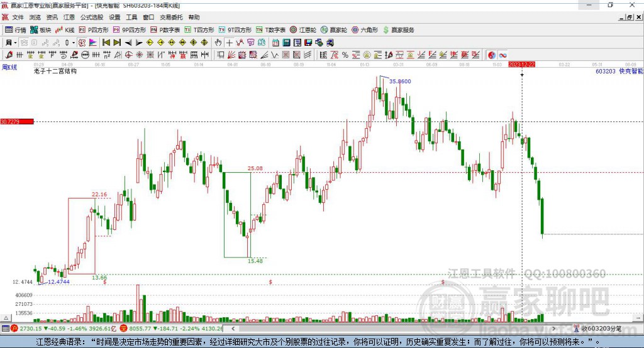Click the truck icon in toolbar
Image resolution: width=644 pixels, height=348 pixels.
[330, 43]
